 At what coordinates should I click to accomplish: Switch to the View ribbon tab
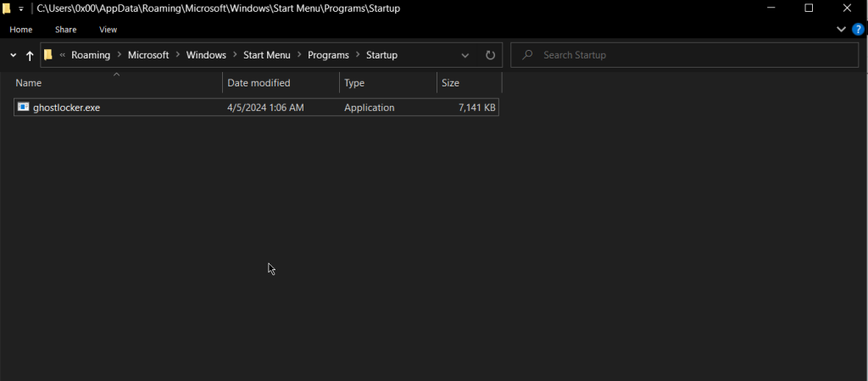click(x=108, y=30)
